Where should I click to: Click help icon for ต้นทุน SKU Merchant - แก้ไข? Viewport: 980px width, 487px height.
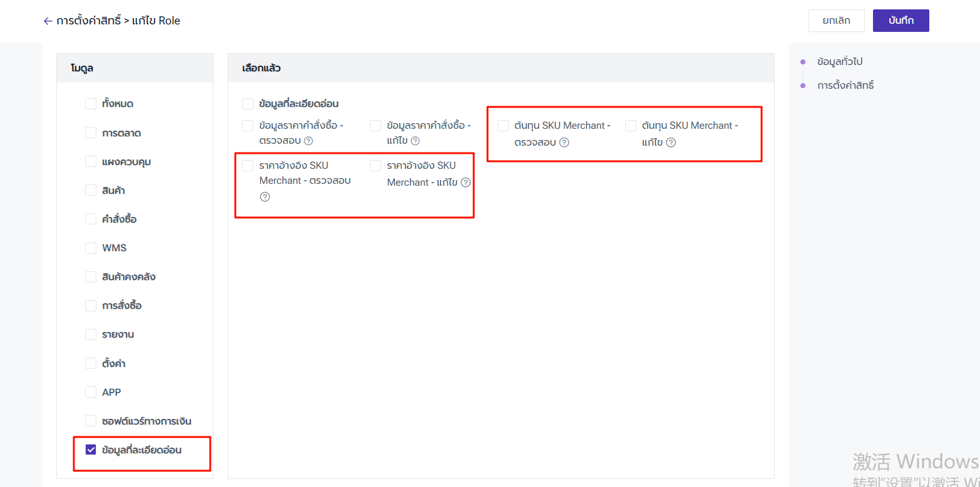pos(670,143)
